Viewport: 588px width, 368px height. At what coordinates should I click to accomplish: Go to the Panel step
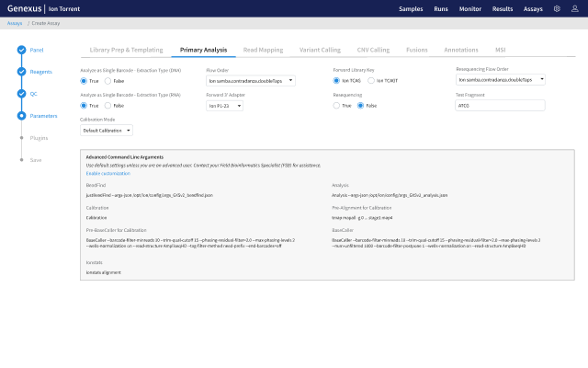[37, 50]
